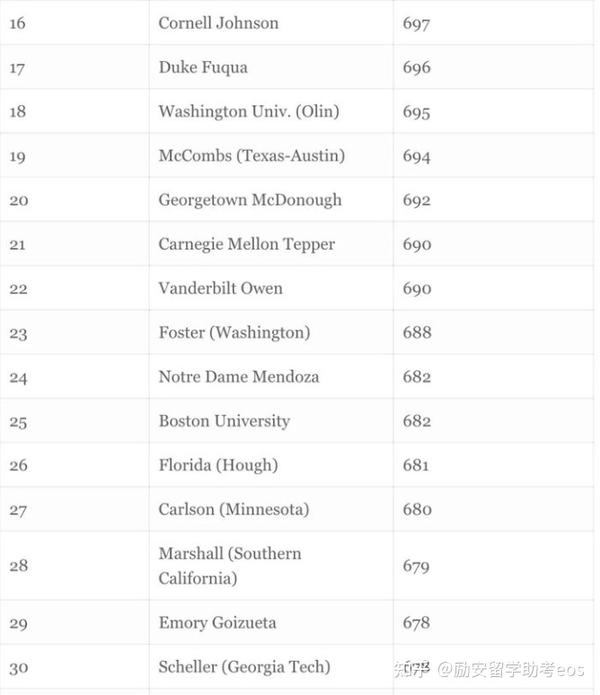Viewport: 600px width, 695px height.
Task: Select Washington Univ. (Olin) entry
Action: point(249,111)
